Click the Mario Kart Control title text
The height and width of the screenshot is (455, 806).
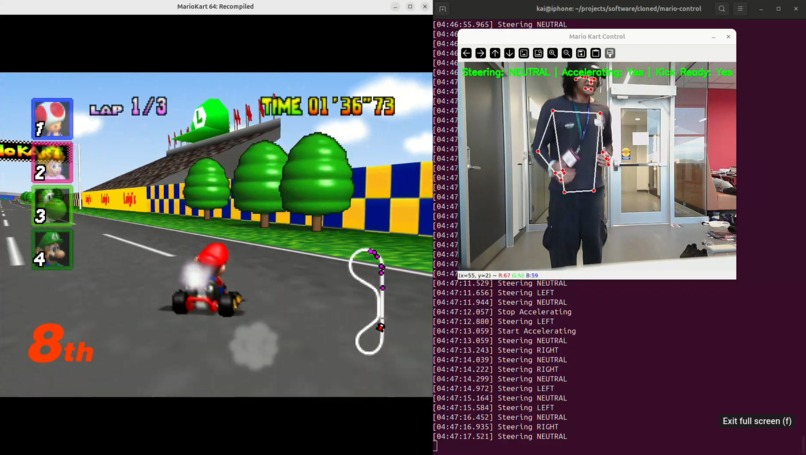click(597, 37)
